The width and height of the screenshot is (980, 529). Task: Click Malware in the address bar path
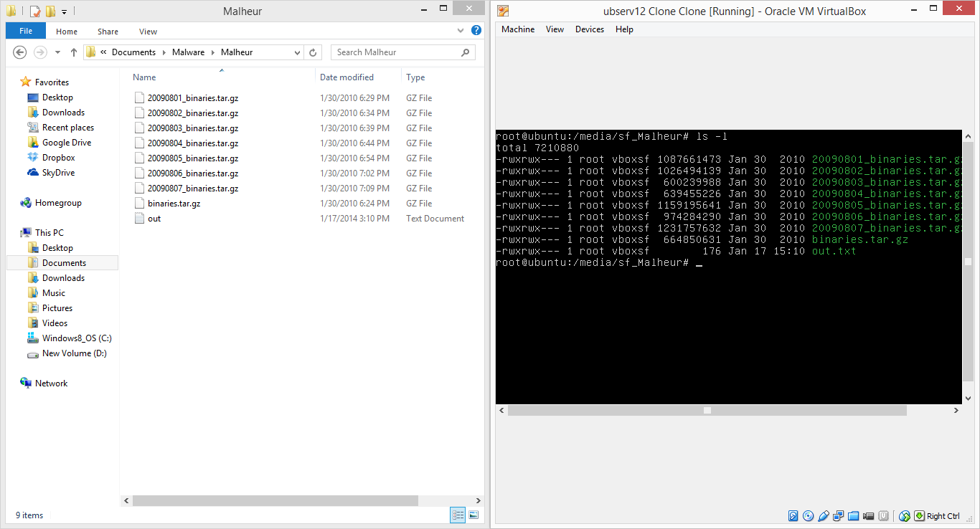click(x=189, y=52)
